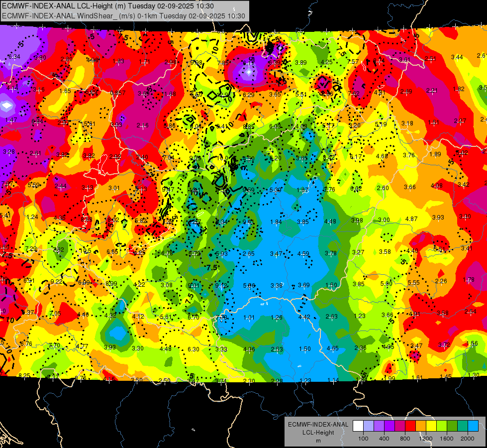Click the map value 2.63

[x=331, y=316]
